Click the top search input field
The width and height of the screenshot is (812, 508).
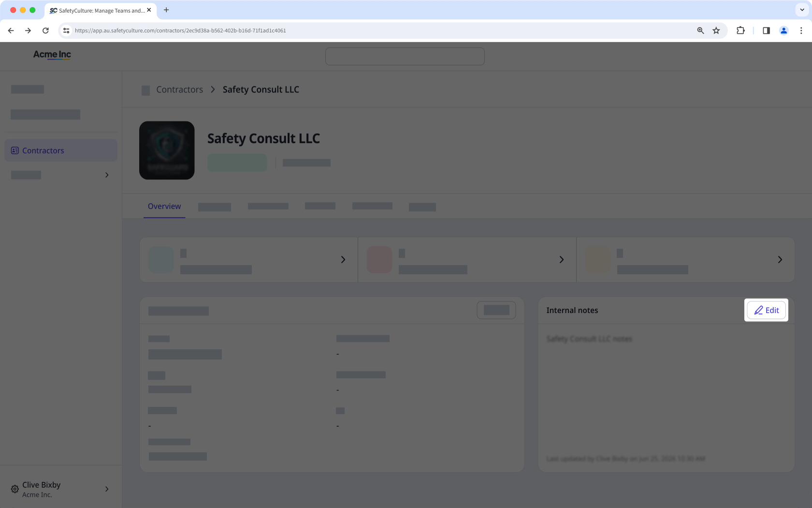coord(405,56)
